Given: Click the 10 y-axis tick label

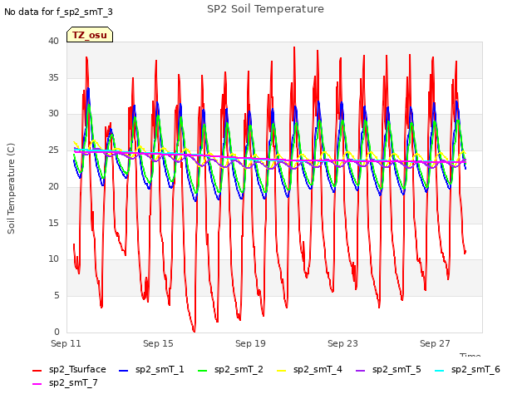Looking at the screenshot, I should pos(53,259).
